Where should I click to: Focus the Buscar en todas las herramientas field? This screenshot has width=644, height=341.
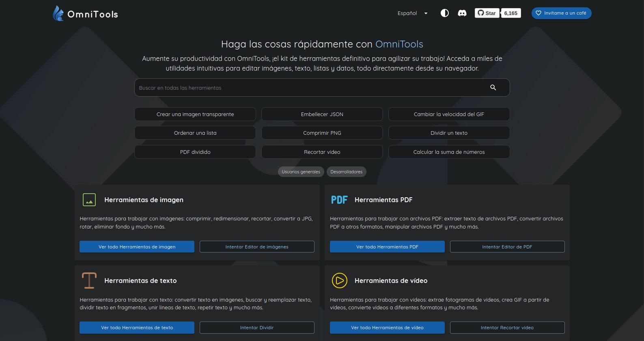(x=308, y=88)
